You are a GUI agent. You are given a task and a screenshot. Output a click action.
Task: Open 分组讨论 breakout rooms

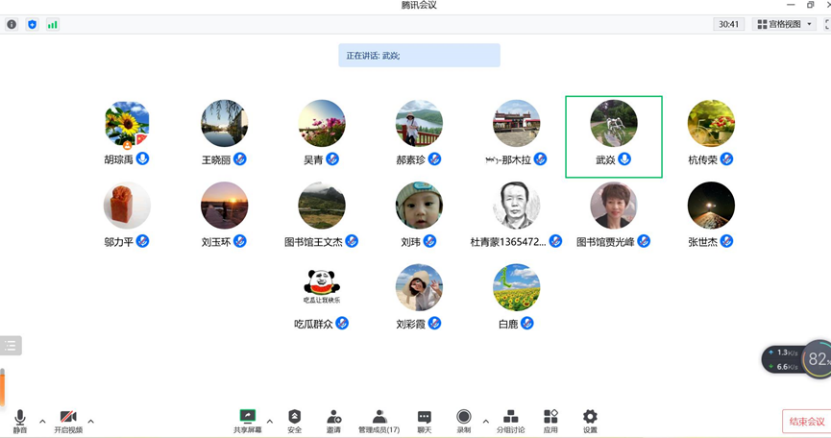pyautogui.click(x=510, y=419)
